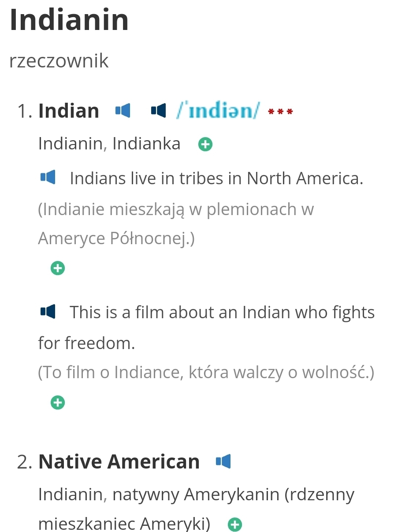
Task: Click the red frequency stars
Action: coord(280,112)
